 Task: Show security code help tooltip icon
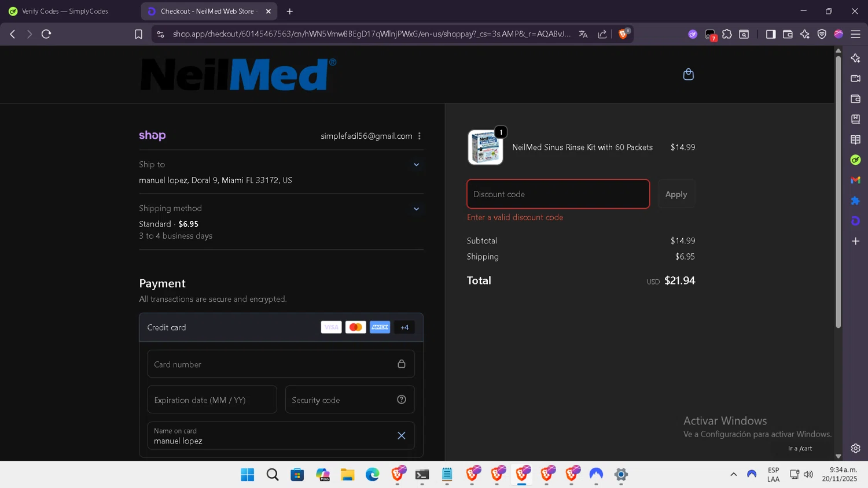pyautogui.click(x=402, y=400)
